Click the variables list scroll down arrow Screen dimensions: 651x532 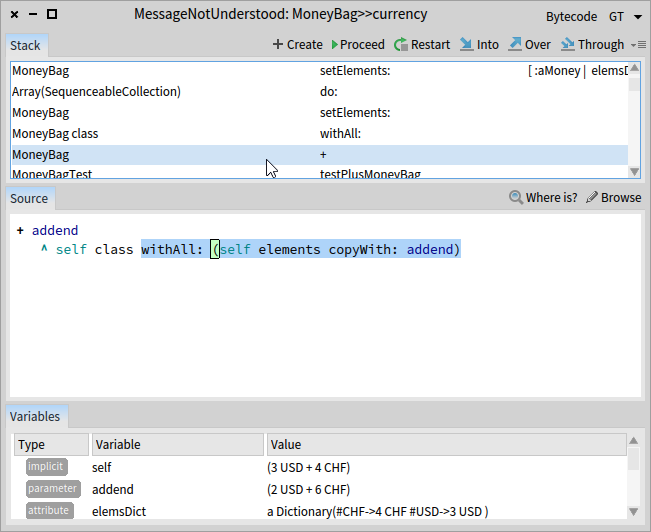633,512
